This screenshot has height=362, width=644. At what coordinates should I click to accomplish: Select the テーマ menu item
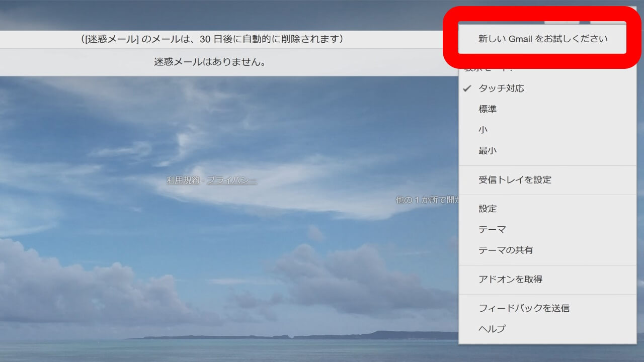click(x=492, y=229)
